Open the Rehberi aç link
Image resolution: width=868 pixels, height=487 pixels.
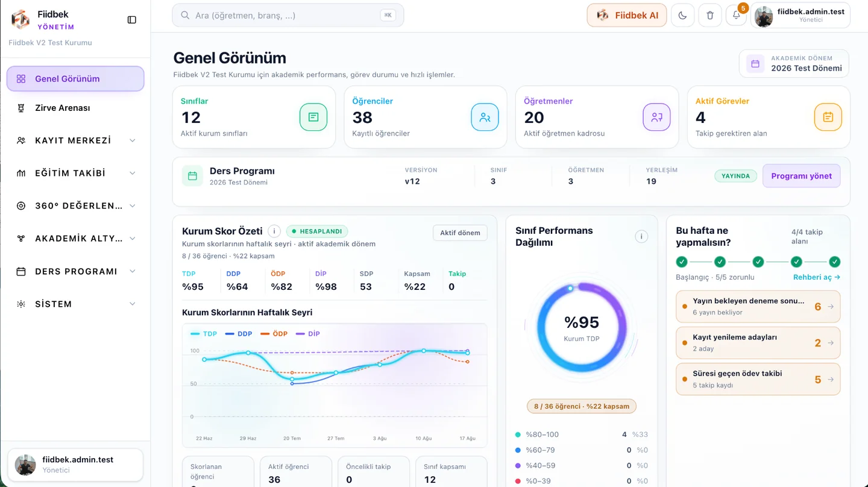click(x=817, y=277)
